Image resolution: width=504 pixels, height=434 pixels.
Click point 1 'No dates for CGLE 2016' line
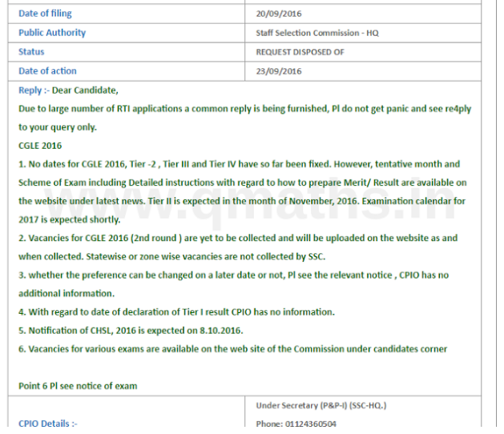pos(239,164)
